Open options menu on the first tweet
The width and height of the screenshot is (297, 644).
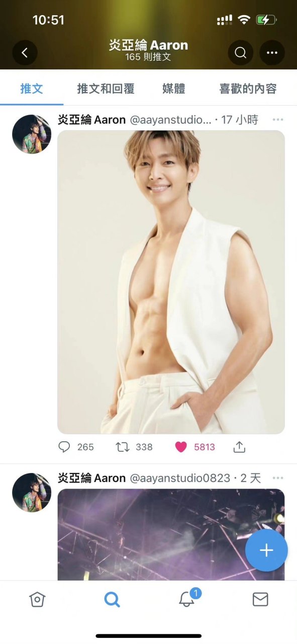278,119
